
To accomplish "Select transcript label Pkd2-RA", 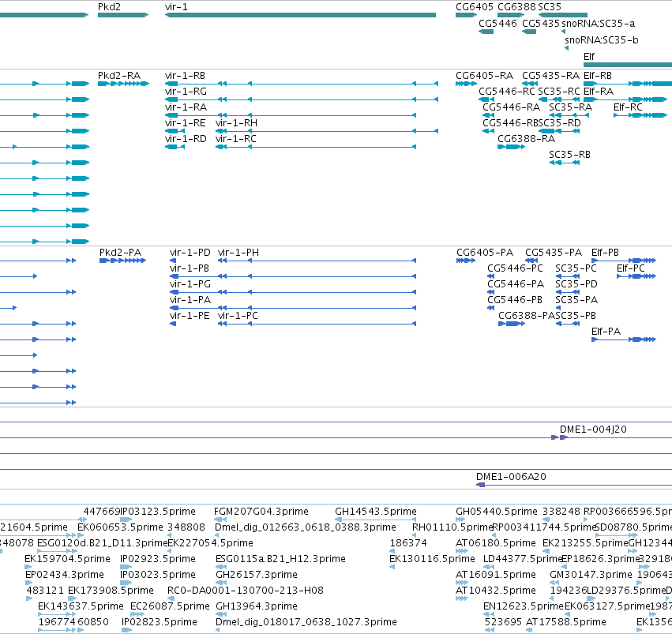I will click(x=119, y=76).
